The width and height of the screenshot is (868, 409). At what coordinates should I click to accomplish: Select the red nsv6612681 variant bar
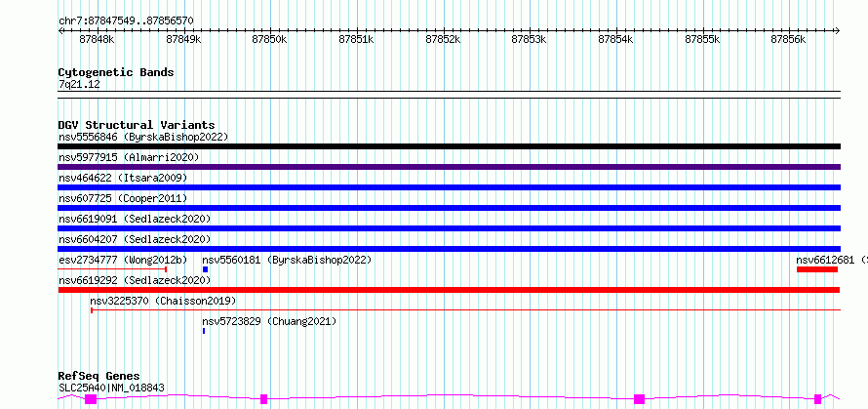pyautogui.click(x=817, y=269)
